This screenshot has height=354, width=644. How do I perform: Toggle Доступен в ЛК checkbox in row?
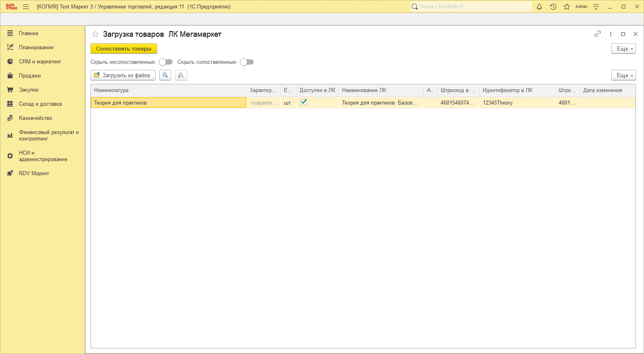[303, 102]
